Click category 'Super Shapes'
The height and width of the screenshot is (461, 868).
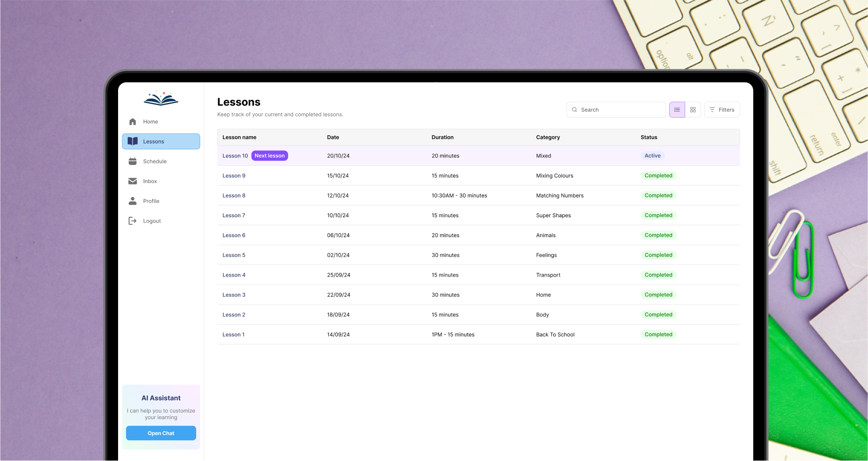[553, 215]
